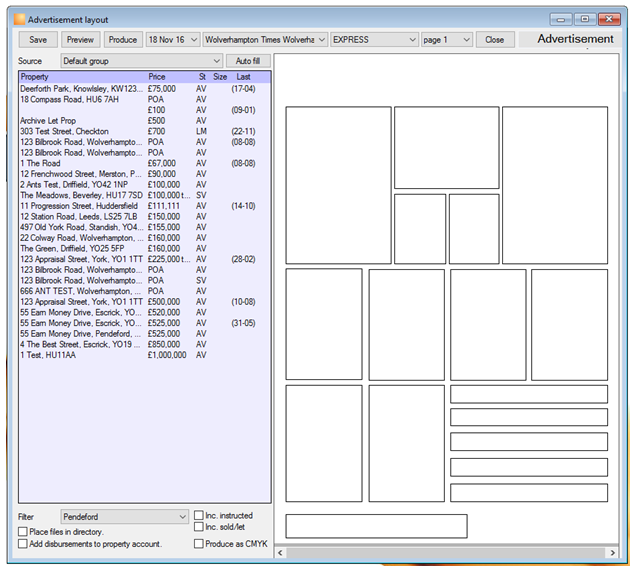This screenshot has height=571, width=636.
Task: Expand the Wolverhampton Times publication dropdown
Action: coord(265,40)
